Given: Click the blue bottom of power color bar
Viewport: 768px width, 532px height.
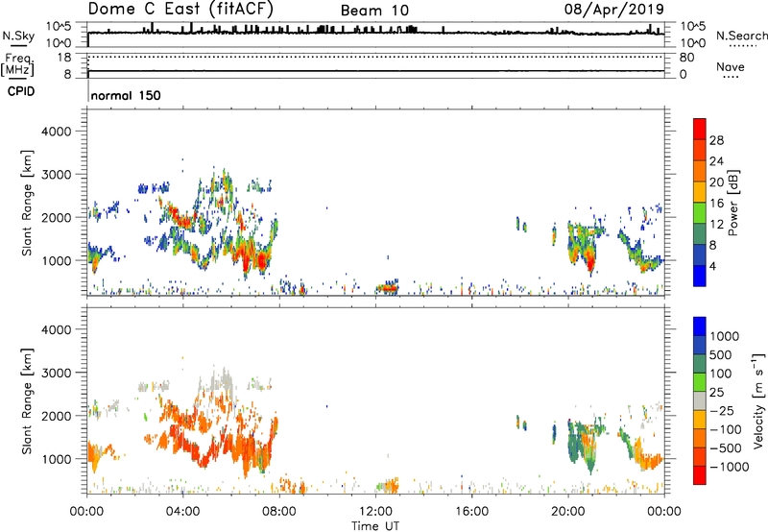Looking at the screenshot, I should pos(700,276).
